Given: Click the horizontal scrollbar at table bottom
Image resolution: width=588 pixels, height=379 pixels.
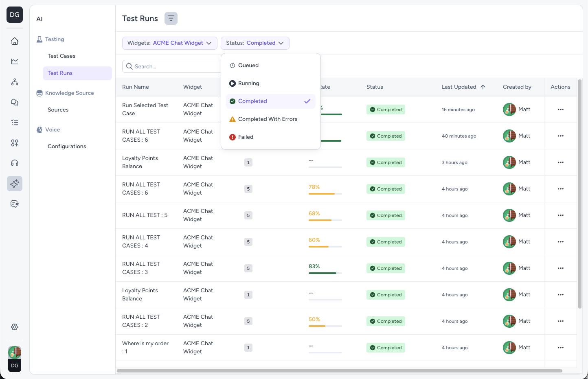Looking at the screenshot, I should click(x=340, y=371).
